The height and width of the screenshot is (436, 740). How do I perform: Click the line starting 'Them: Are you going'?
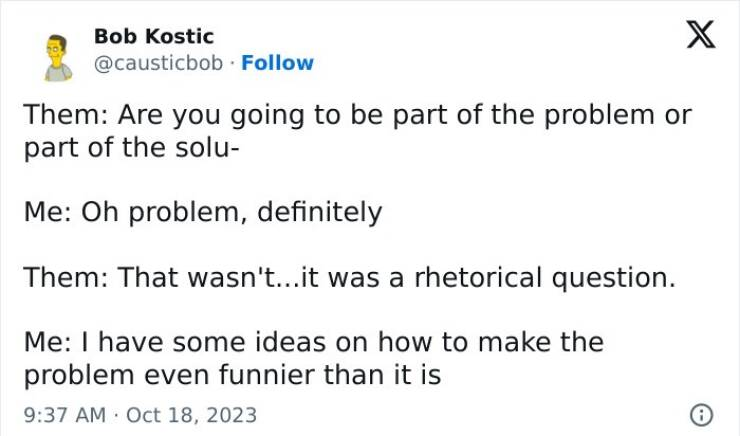358,115
